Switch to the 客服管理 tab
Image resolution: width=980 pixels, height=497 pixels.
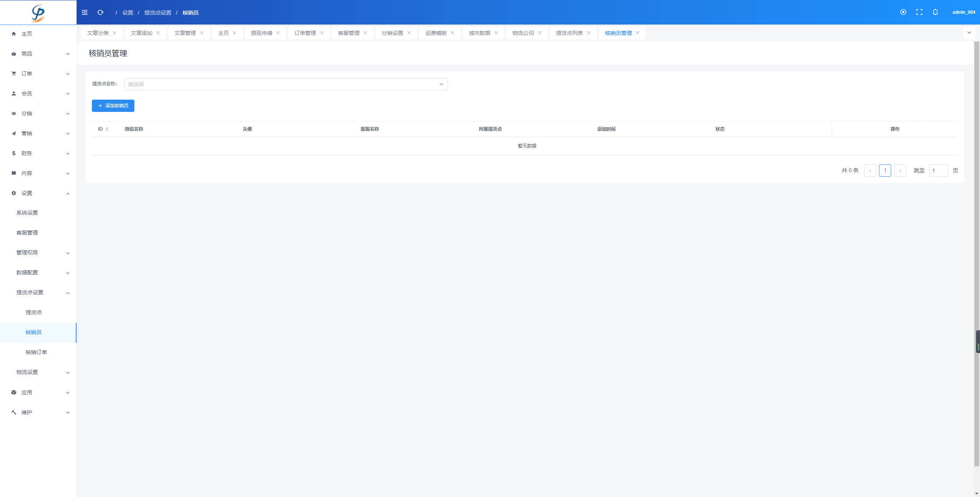coord(349,33)
